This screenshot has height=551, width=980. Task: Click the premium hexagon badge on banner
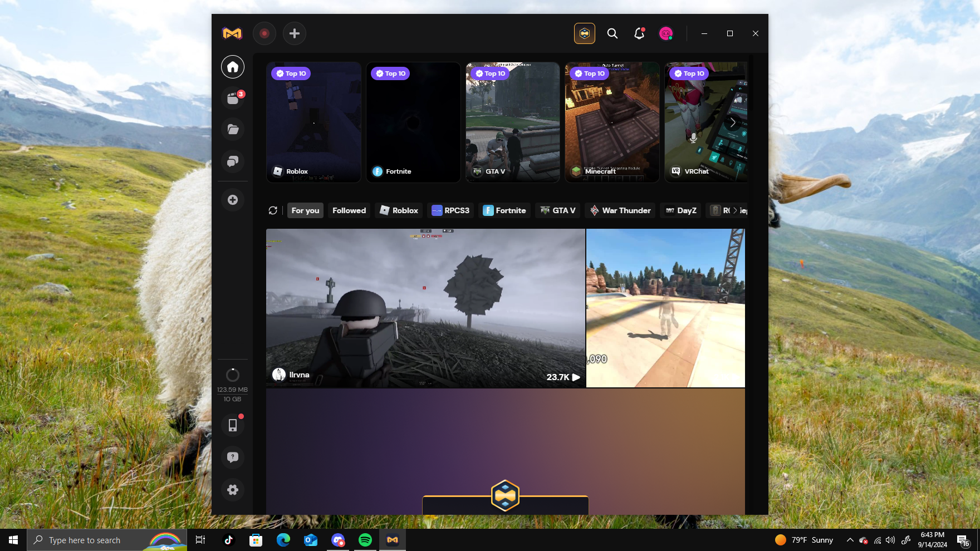[x=505, y=495]
